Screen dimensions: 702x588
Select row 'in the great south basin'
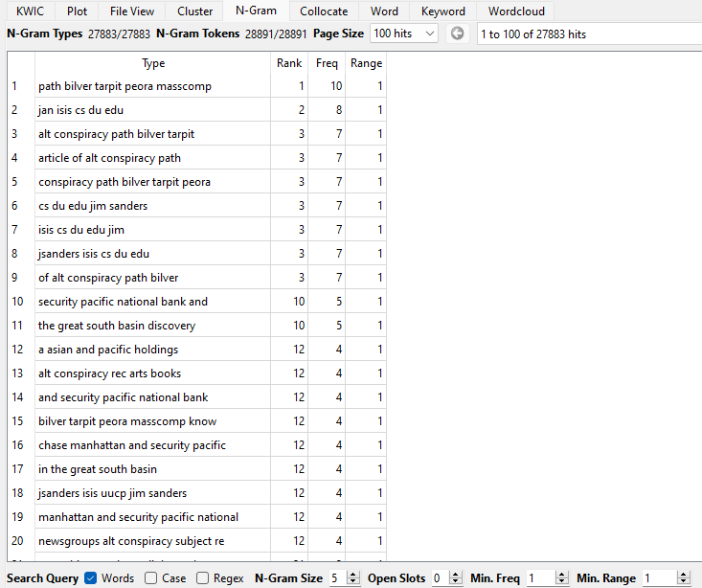point(196,469)
